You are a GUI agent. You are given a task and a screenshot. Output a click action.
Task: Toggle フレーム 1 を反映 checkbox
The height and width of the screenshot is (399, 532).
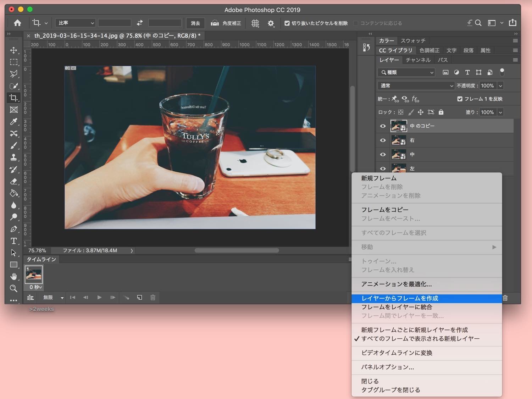pyautogui.click(x=460, y=99)
